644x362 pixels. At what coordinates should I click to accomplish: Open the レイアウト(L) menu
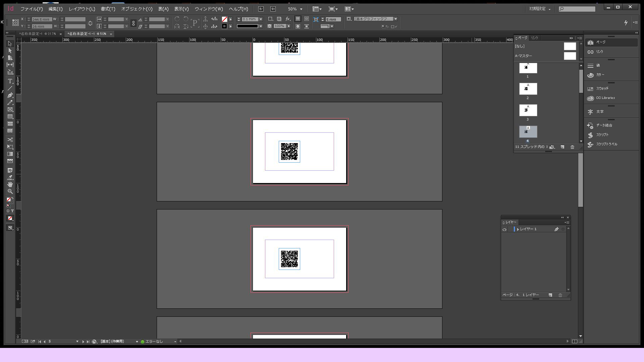(82, 9)
